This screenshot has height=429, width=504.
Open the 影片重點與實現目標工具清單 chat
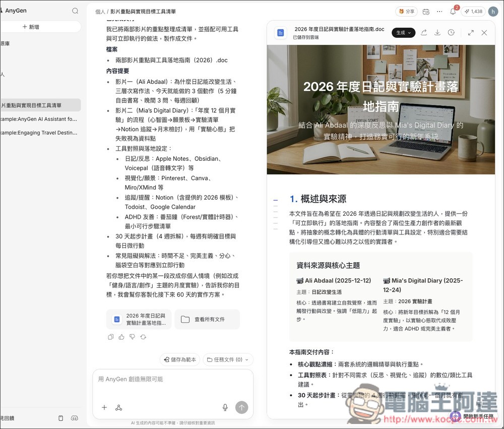[40, 105]
